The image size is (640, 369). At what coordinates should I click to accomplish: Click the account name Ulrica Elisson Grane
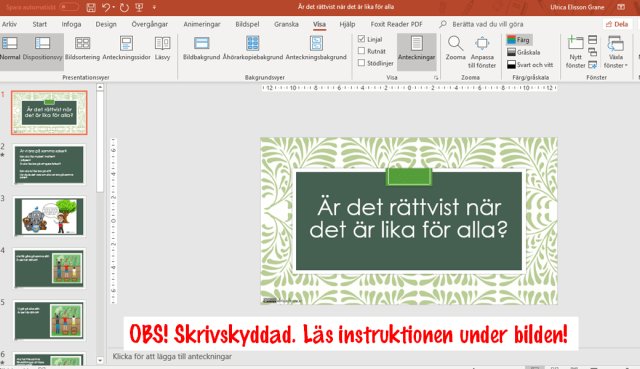point(577,7)
